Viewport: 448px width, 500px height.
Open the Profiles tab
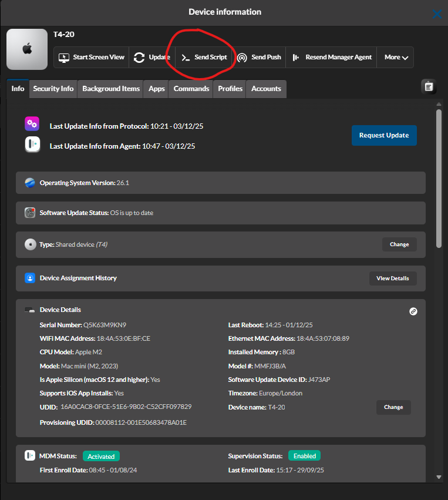point(230,89)
